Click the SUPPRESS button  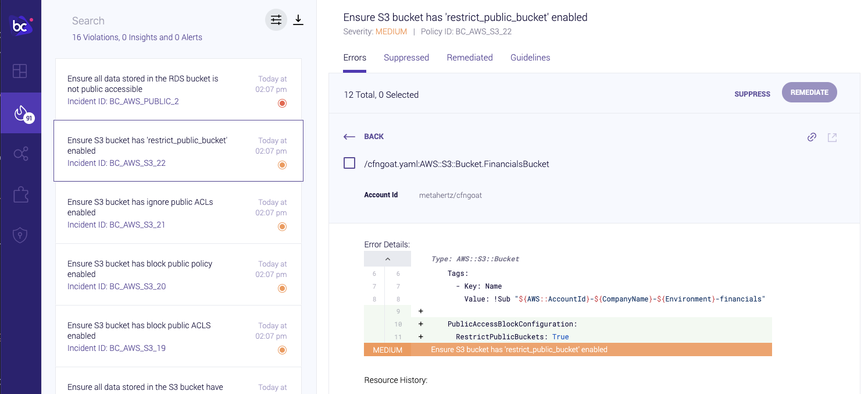pyautogui.click(x=752, y=94)
